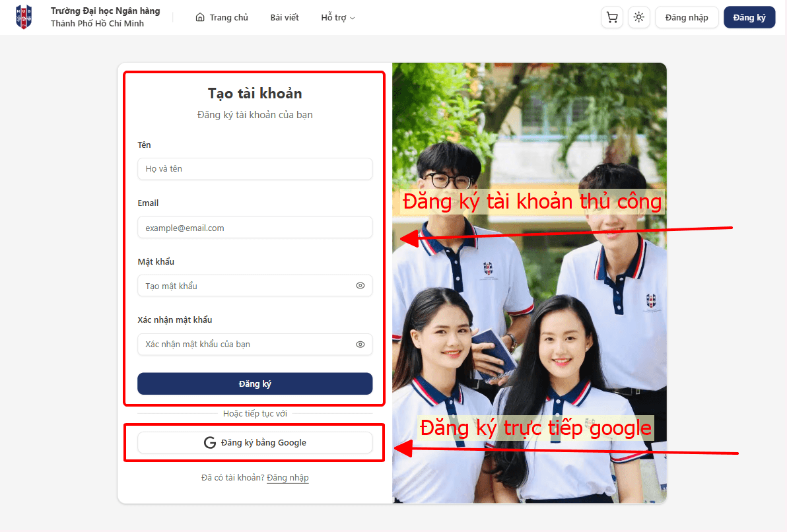This screenshot has height=532, width=787.
Task: Click the Họ và tên input field
Action: tap(255, 169)
